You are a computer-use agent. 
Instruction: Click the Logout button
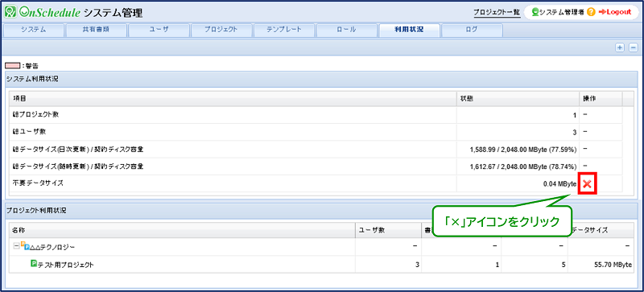click(615, 12)
